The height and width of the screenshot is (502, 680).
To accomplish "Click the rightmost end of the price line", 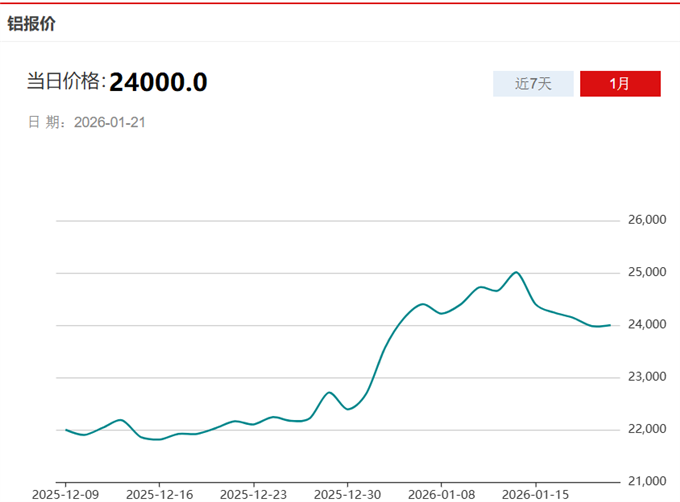I will pyautogui.click(x=609, y=325).
